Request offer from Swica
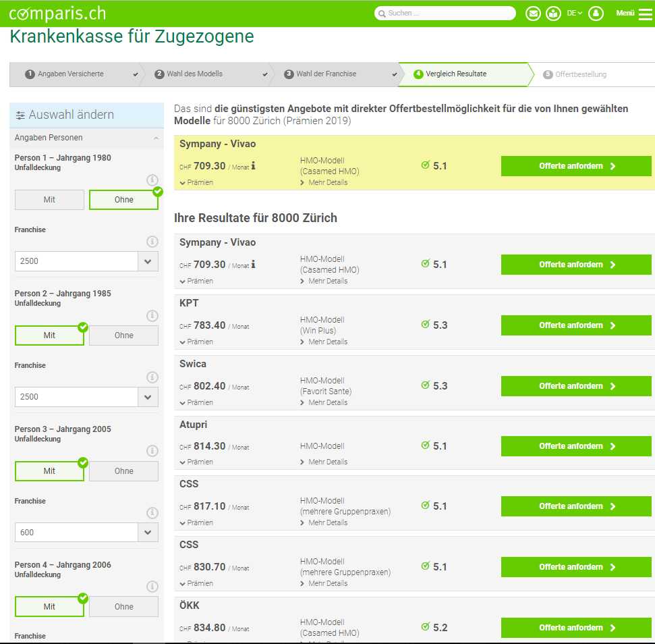 pos(576,385)
